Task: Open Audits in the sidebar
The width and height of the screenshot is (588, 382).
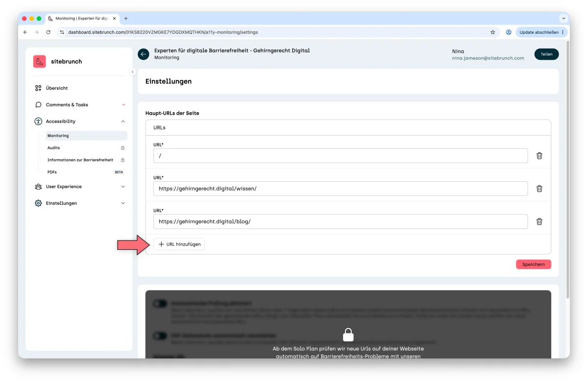Action: point(54,148)
